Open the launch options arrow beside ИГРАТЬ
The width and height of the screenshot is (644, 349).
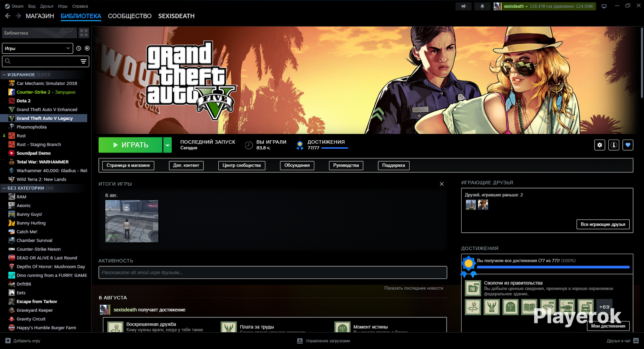point(167,145)
